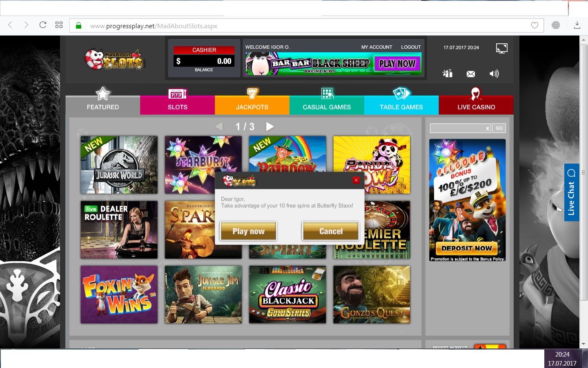Click the address bar URL field
Viewport: 588px width, 368px height.
tap(306, 26)
